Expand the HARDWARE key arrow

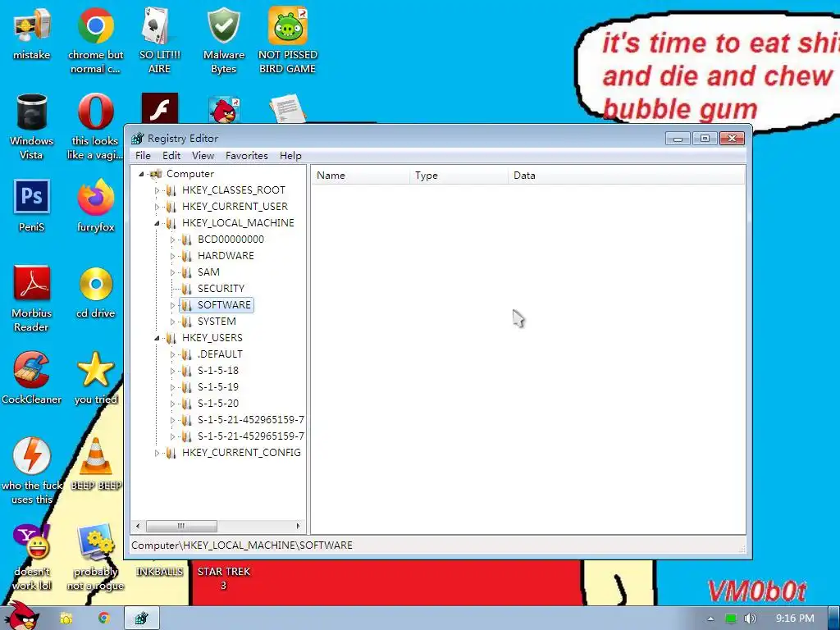click(x=172, y=256)
